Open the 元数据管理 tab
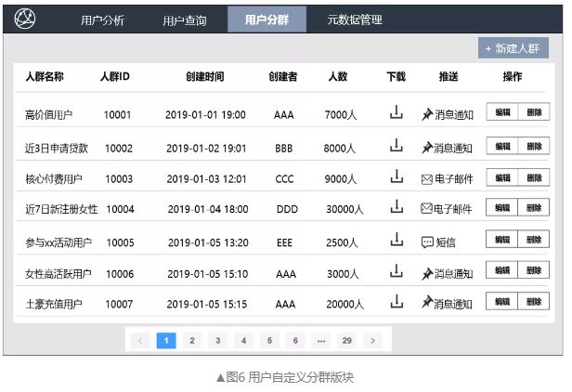This screenshot has height=392, width=572. point(355,20)
